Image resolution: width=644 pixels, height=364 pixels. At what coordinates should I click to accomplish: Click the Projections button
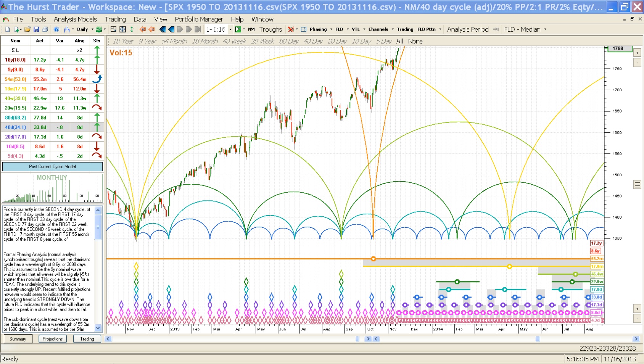click(53, 339)
